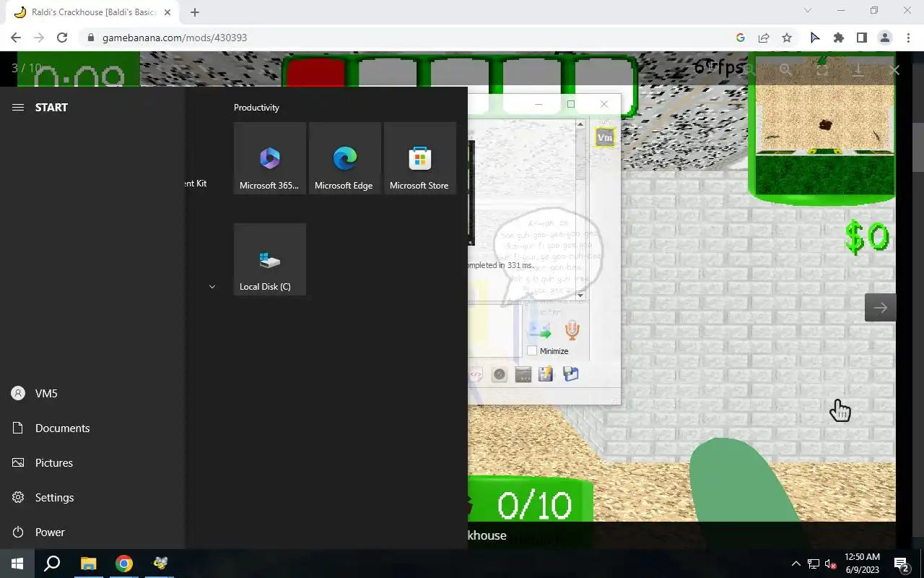Download the lightbox image

pos(858,70)
